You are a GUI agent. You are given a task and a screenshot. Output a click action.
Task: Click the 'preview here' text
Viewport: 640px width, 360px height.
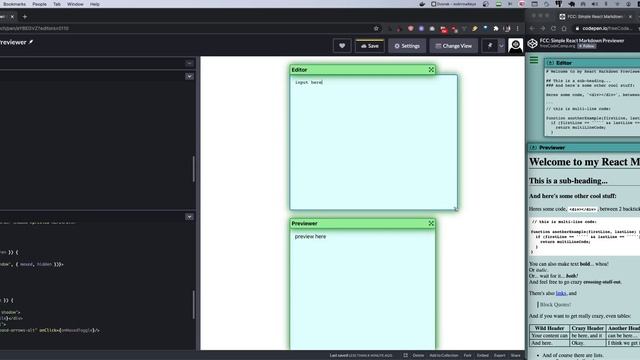point(310,236)
